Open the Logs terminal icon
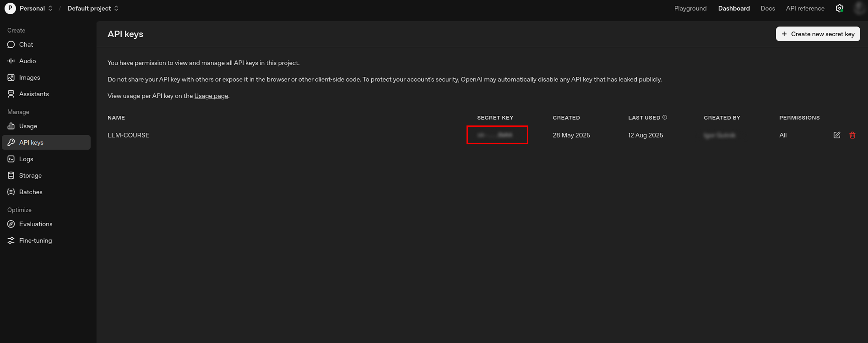This screenshot has width=868, height=343. point(11,159)
